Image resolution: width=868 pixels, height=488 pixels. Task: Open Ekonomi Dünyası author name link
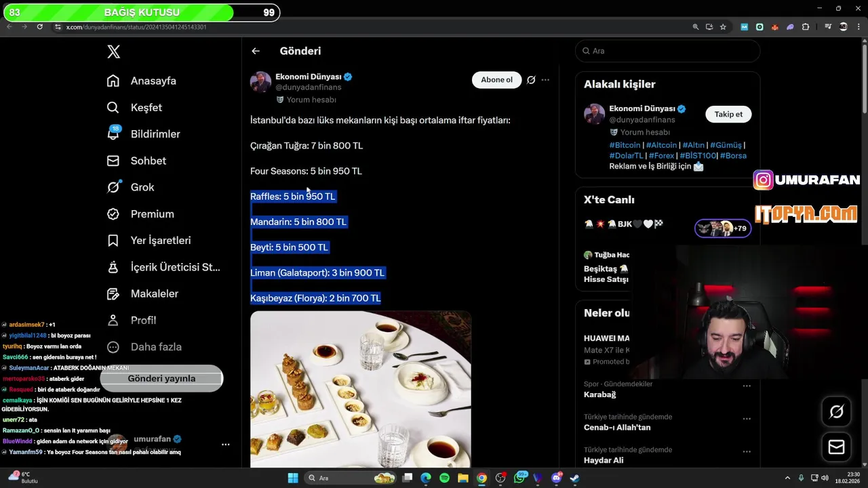(309, 77)
